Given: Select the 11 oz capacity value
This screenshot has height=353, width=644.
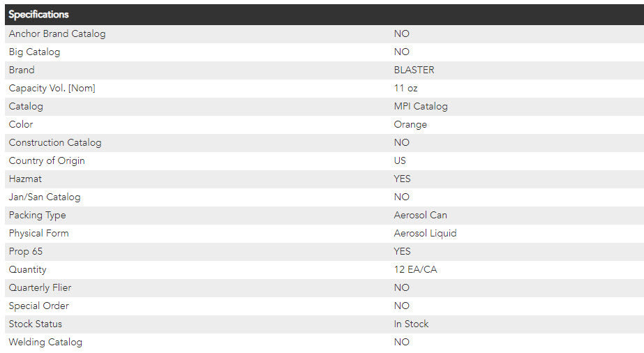Looking at the screenshot, I should [405, 88].
